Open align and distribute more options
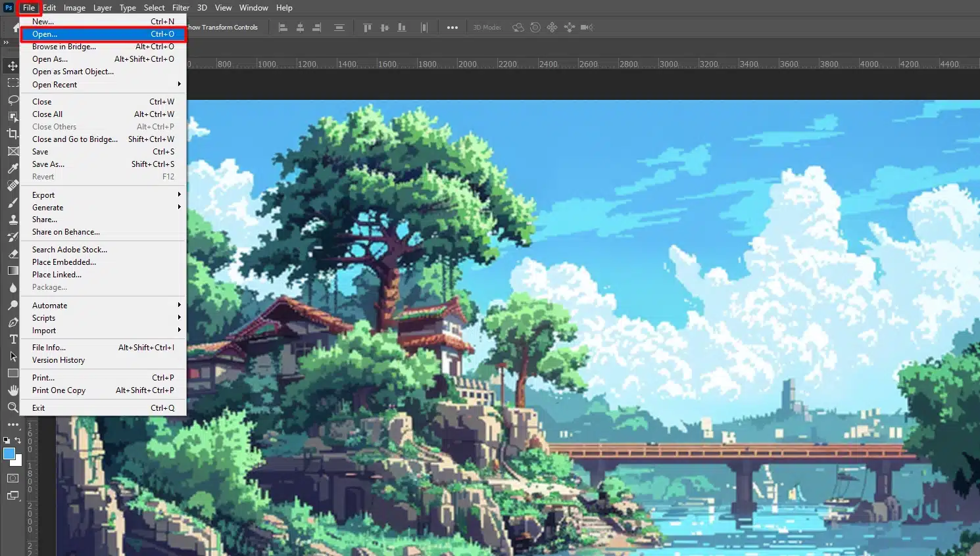Image resolution: width=980 pixels, height=556 pixels. point(453,28)
